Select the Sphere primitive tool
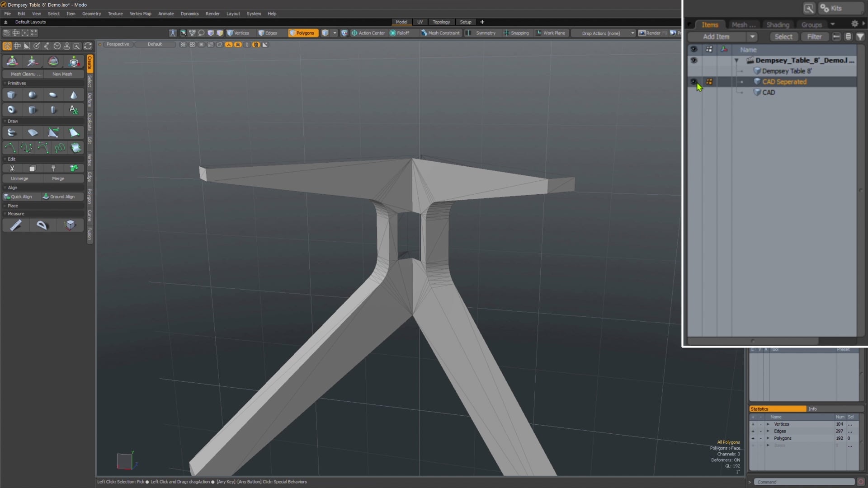 [32, 95]
